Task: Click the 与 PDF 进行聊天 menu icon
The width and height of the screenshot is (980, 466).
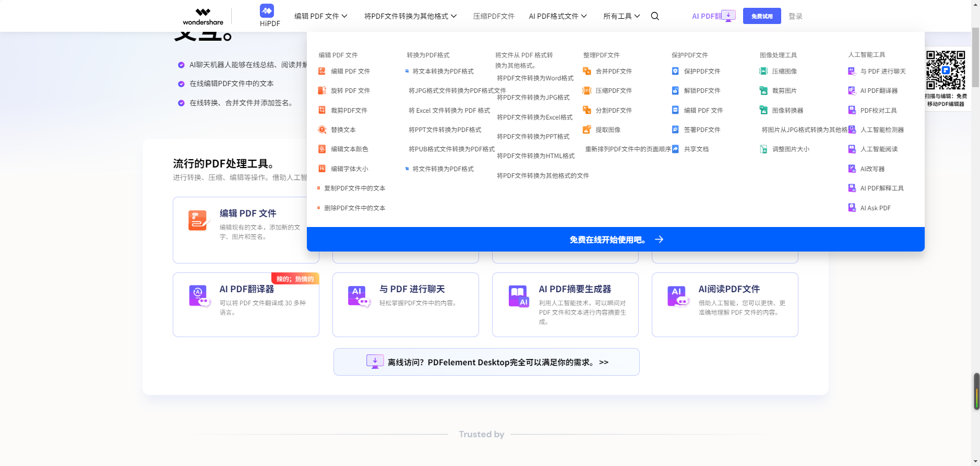Action: pyautogui.click(x=852, y=71)
